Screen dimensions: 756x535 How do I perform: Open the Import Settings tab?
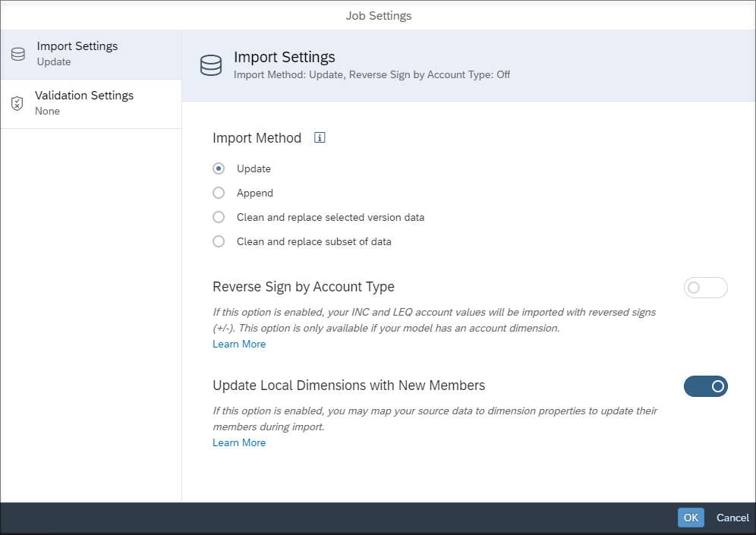91,55
